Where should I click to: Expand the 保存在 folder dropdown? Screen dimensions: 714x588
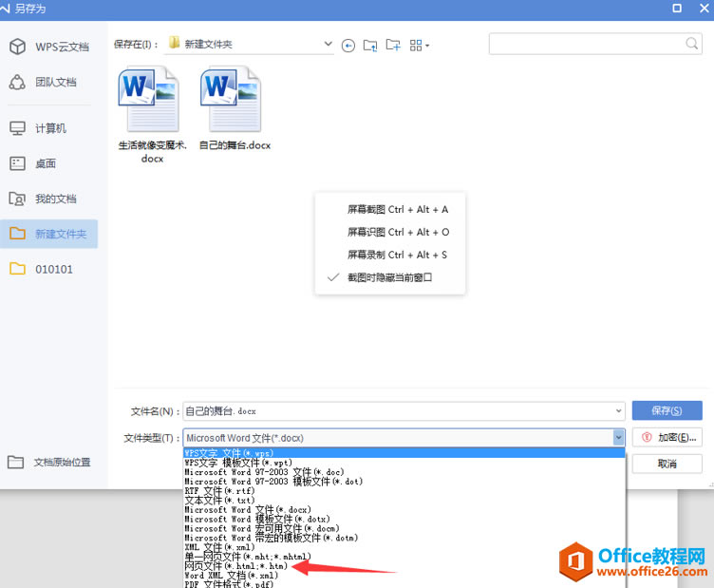[328, 44]
